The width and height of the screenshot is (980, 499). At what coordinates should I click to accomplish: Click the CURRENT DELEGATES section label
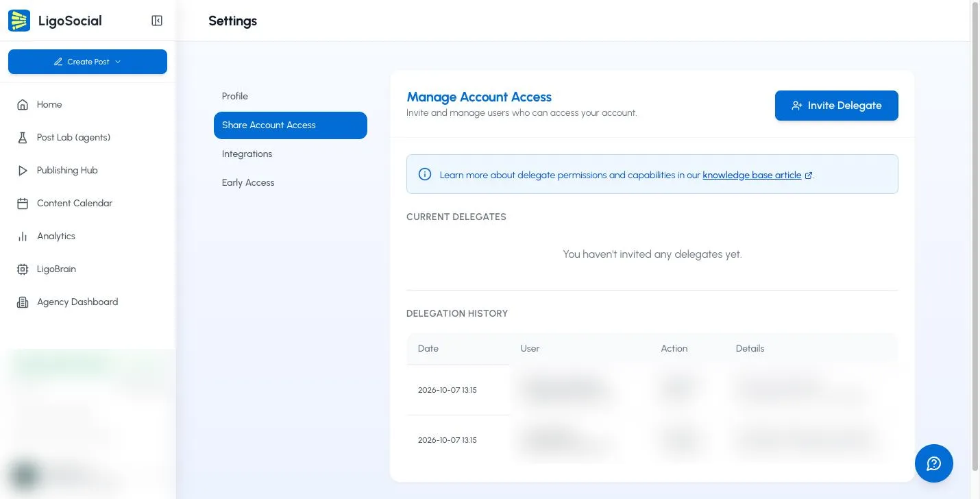(456, 217)
